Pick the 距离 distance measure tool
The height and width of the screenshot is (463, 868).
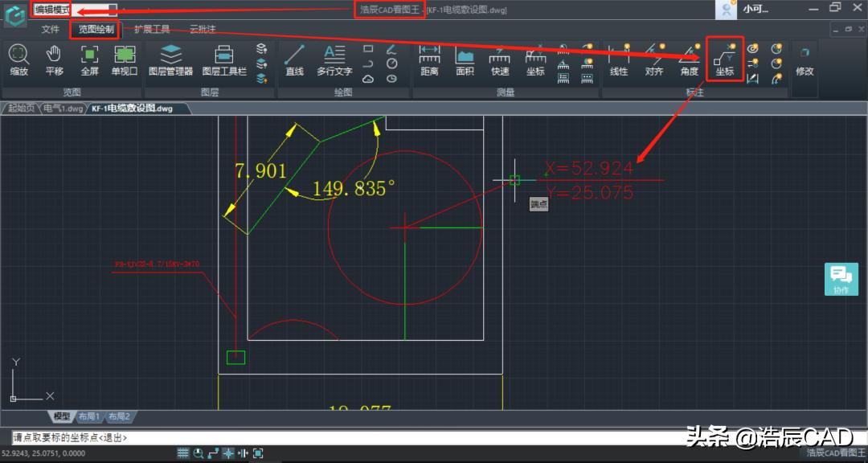(x=429, y=60)
